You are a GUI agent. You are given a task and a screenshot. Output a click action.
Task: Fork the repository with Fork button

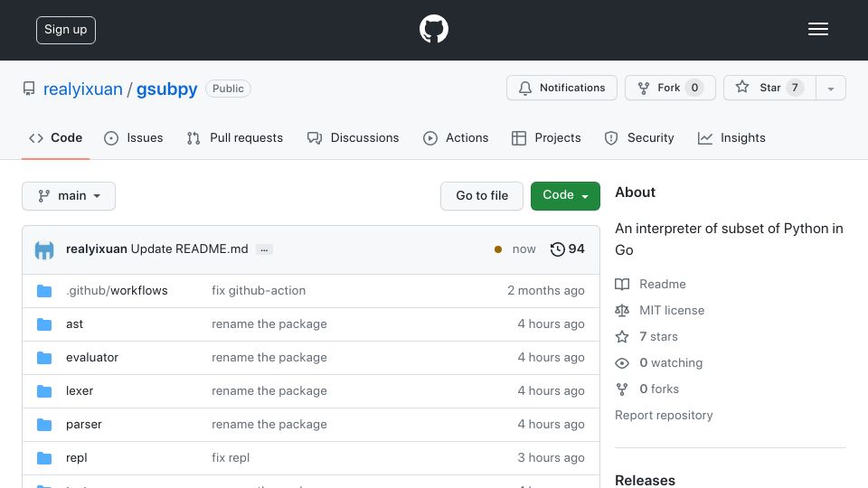coord(670,88)
